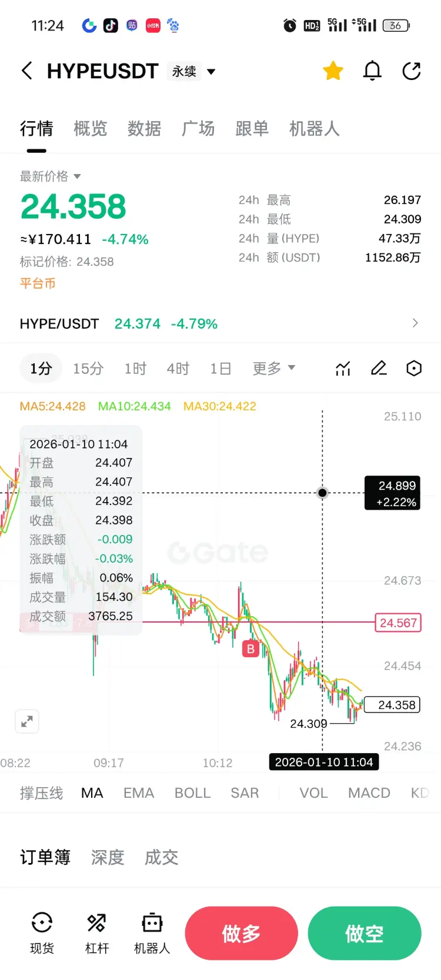Screen dimensions: 441x980
Task: Open the bottom 机器人 bot icon
Action: point(152,933)
